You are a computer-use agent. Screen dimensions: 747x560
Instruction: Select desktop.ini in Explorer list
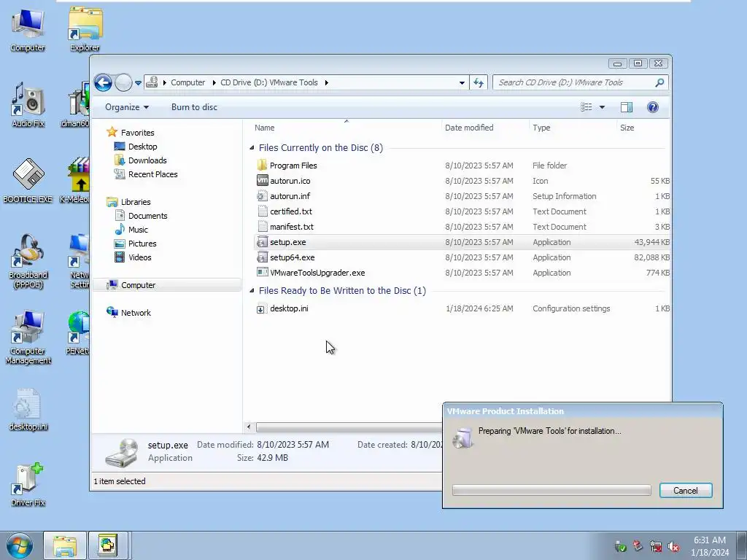point(289,308)
